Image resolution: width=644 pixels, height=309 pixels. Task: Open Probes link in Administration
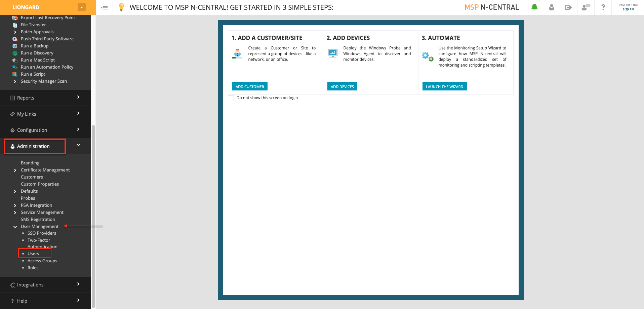point(28,198)
